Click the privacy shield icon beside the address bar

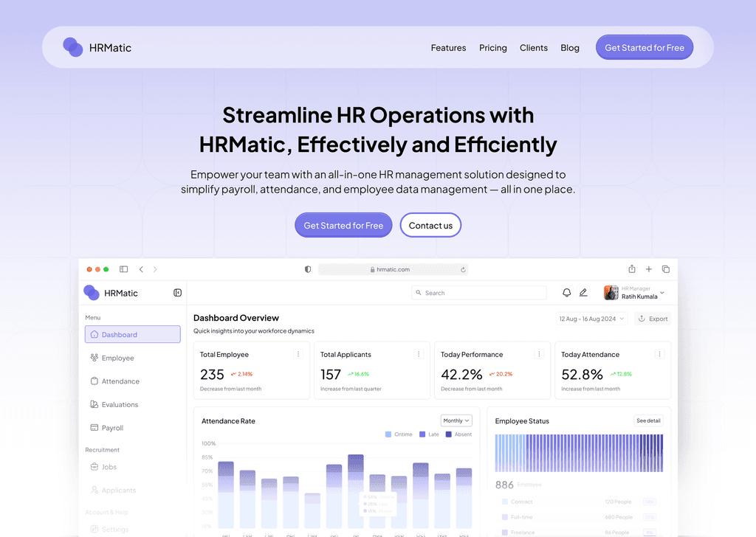[308, 269]
